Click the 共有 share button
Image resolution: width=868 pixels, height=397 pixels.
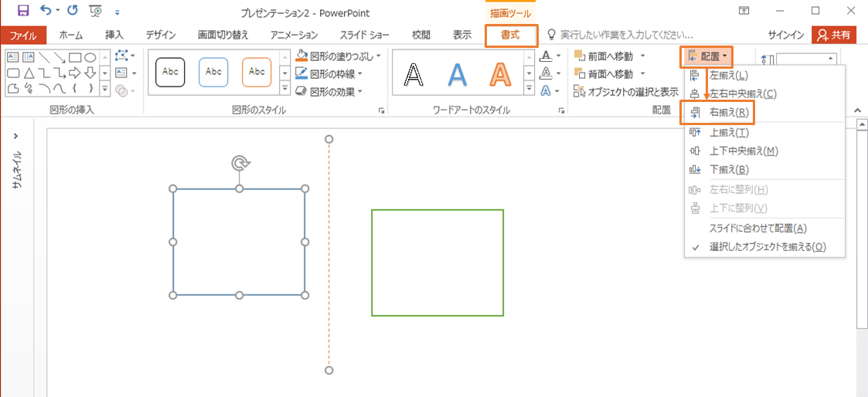pyautogui.click(x=834, y=35)
